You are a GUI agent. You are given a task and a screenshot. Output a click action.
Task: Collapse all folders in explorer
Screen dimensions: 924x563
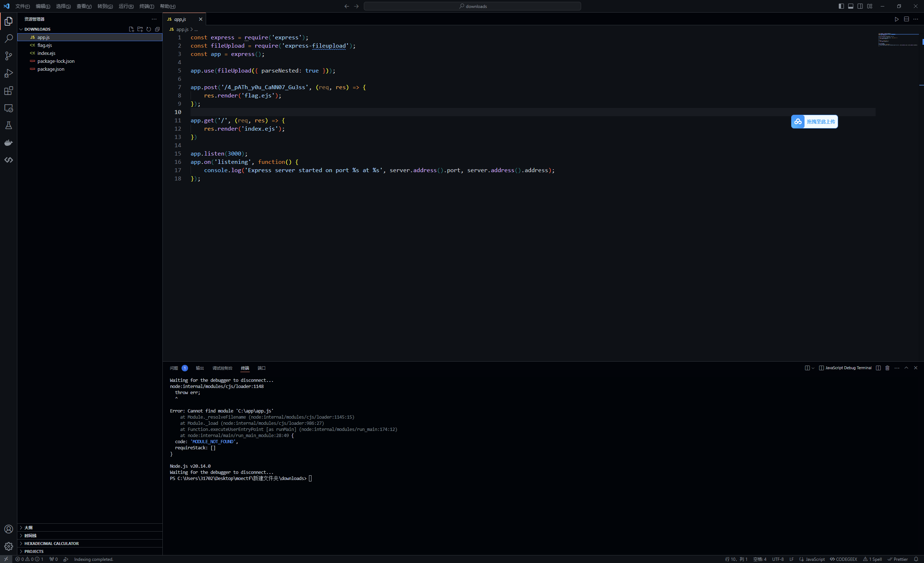[157, 29]
